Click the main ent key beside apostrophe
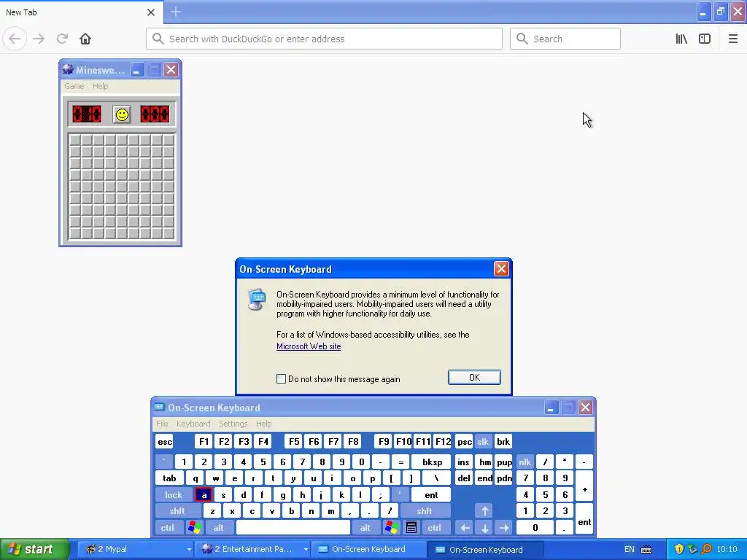 click(431, 495)
